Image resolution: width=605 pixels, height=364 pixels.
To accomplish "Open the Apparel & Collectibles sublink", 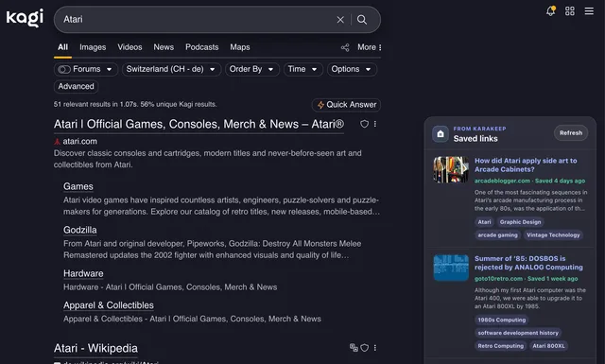I will pyautogui.click(x=109, y=305).
